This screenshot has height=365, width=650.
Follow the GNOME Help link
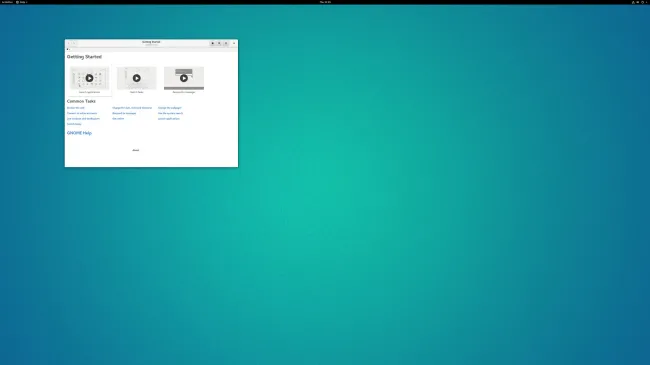coord(79,133)
